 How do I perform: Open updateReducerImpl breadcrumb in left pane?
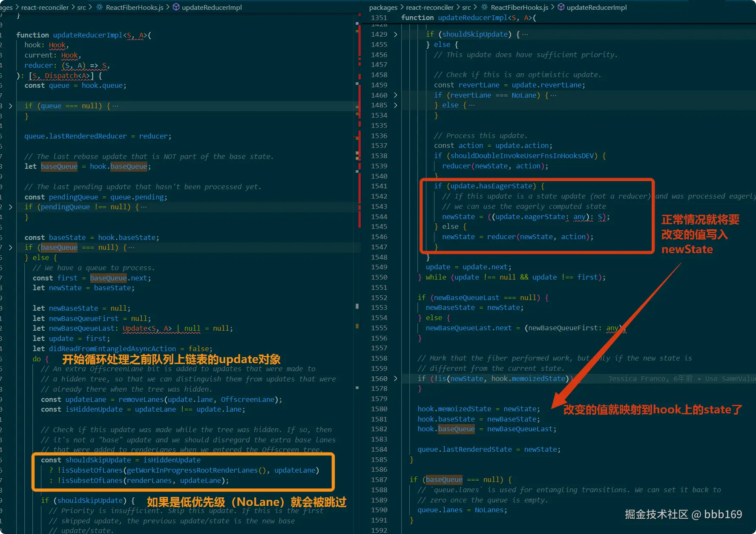[x=212, y=7]
